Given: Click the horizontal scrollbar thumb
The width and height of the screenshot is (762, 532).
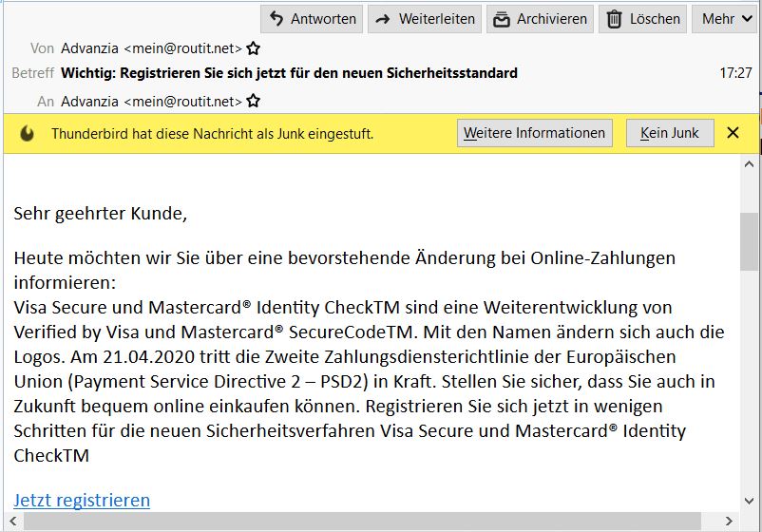Looking at the screenshot, I should click(x=362, y=521).
